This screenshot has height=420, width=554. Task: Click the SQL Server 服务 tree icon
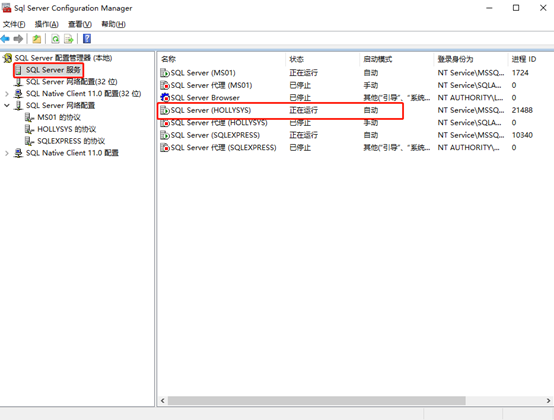[19, 70]
